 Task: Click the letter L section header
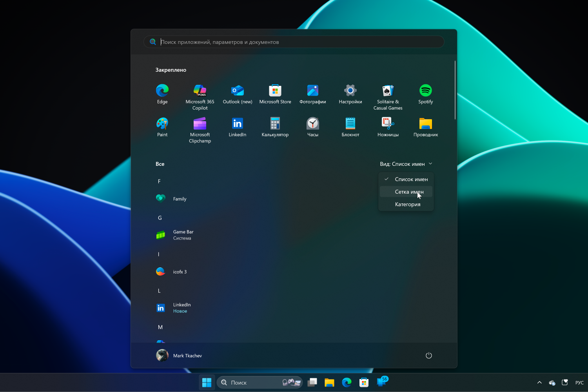click(x=159, y=290)
